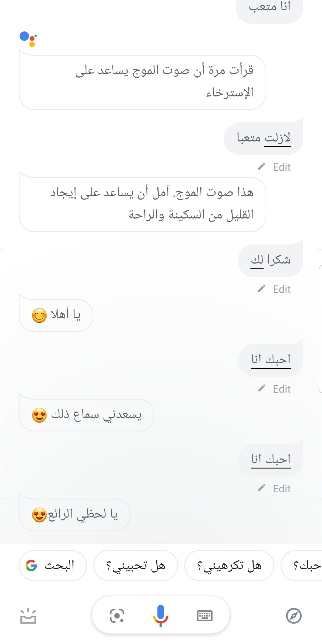
Task: Tap the شكرا لك user message bubble
Action: 270,260
